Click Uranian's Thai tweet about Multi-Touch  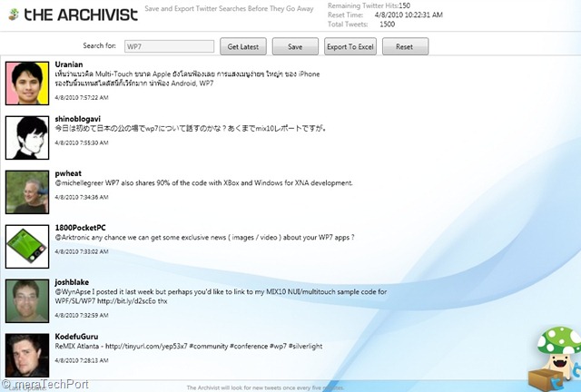(x=187, y=79)
